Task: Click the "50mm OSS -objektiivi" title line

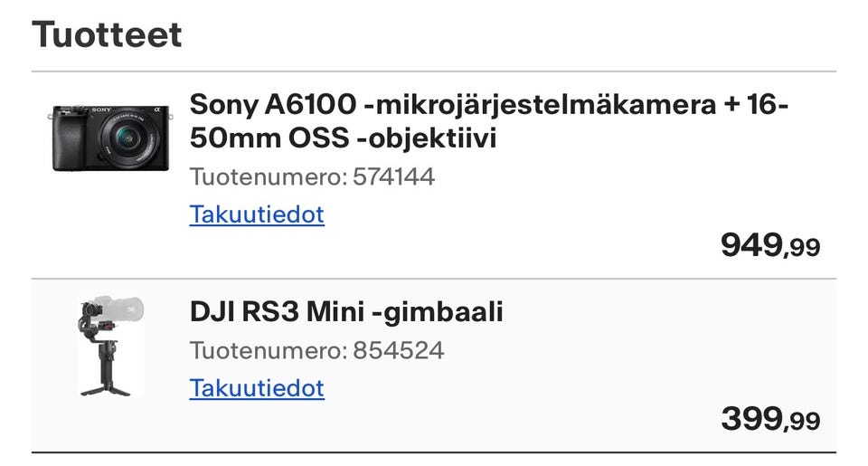Action: pyautogui.click(x=343, y=139)
